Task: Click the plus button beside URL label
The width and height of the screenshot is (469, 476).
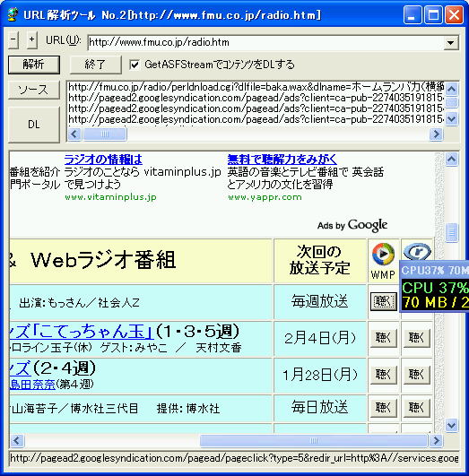Action: point(31,40)
